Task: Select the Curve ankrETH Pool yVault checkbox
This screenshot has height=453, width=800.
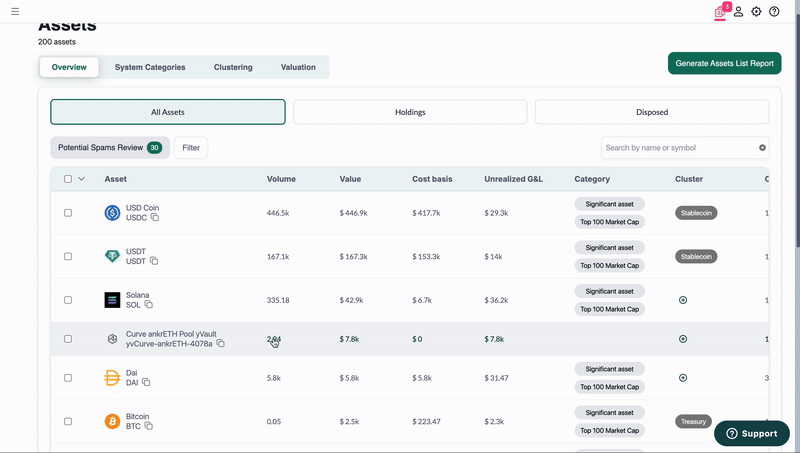Action: pyautogui.click(x=68, y=339)
